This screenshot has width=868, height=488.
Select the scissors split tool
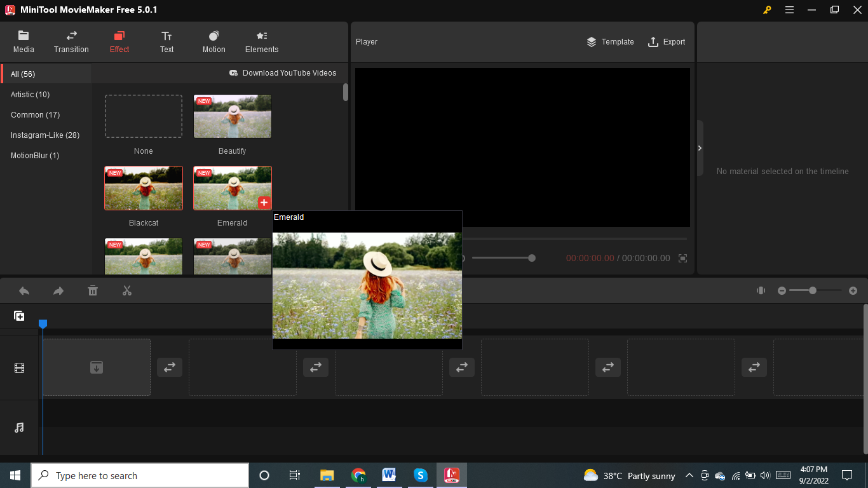point(127,291)
